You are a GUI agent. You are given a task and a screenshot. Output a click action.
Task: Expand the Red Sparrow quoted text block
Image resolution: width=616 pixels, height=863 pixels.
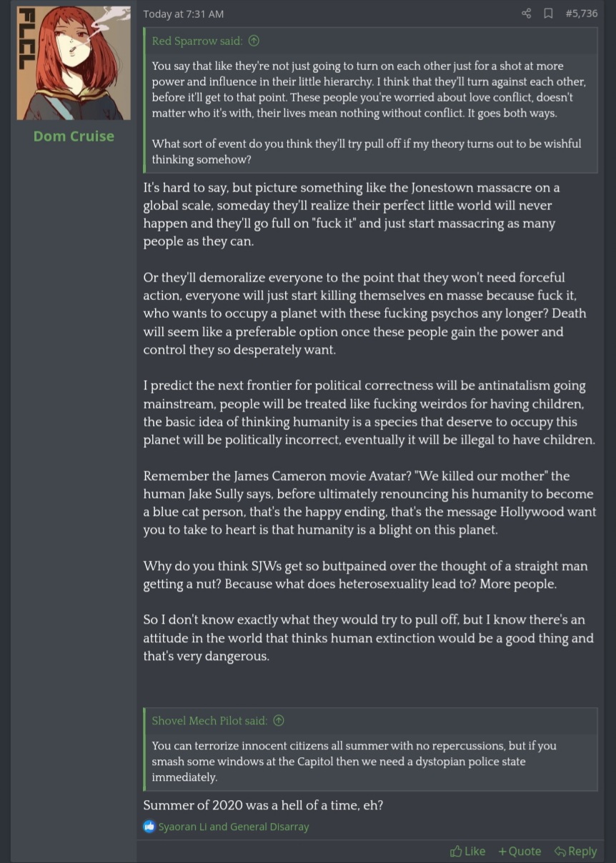371,112
